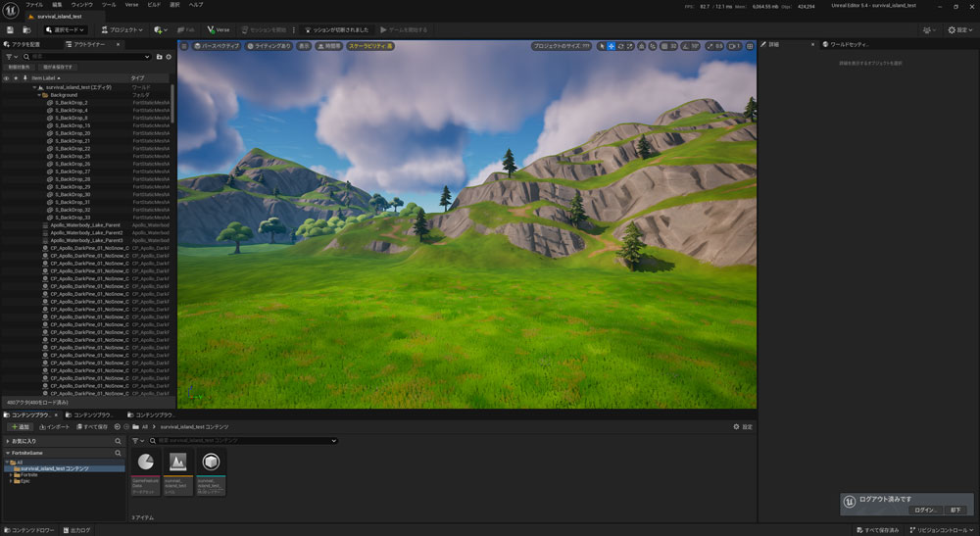Viewport: 980px width, 536px height.
Task: Click the Unreal logo in the logout notification
Action: 850,502
